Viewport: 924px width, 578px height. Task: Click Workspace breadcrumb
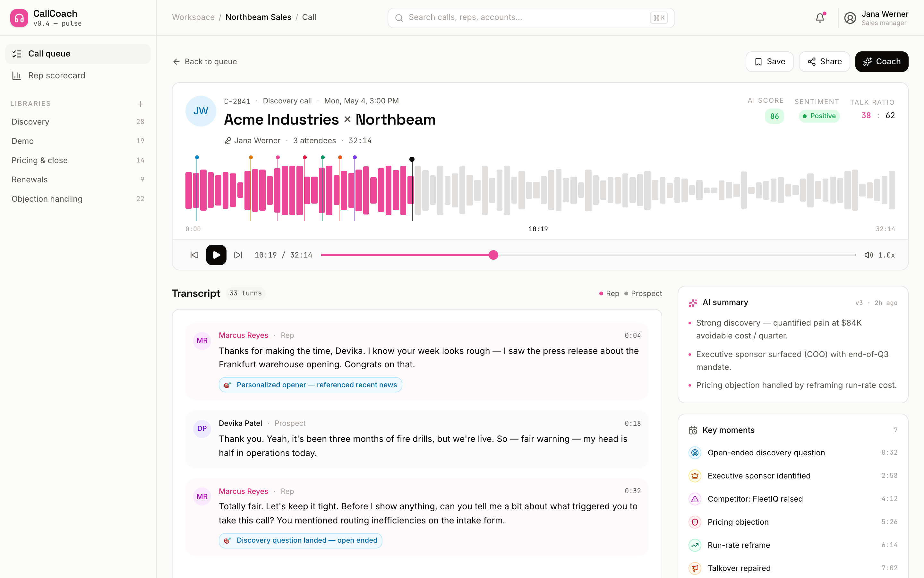(x=193, y=17)
